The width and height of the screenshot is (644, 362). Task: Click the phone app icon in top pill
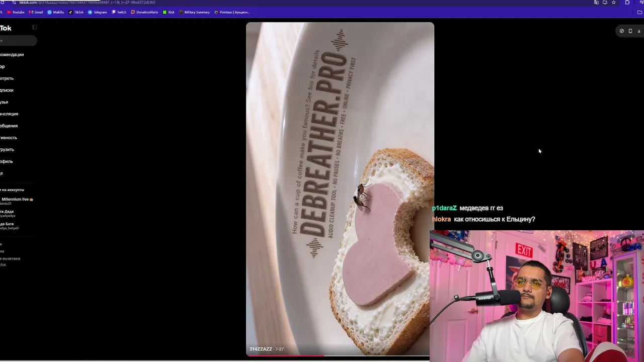click(x=630, y=31)
